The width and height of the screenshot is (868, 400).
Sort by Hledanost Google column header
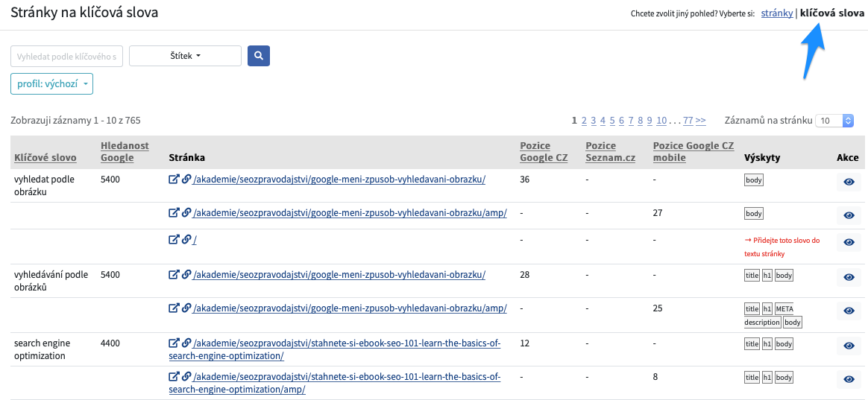[125, 152]
